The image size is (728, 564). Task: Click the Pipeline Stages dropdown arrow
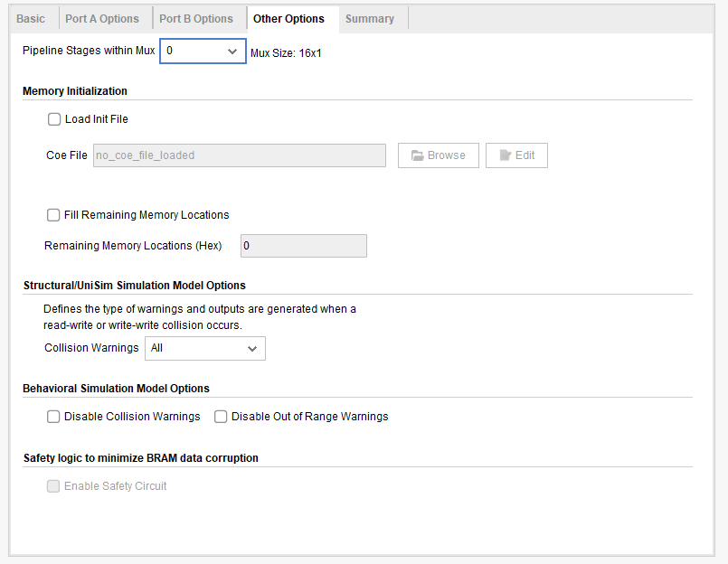coord(232,52)
